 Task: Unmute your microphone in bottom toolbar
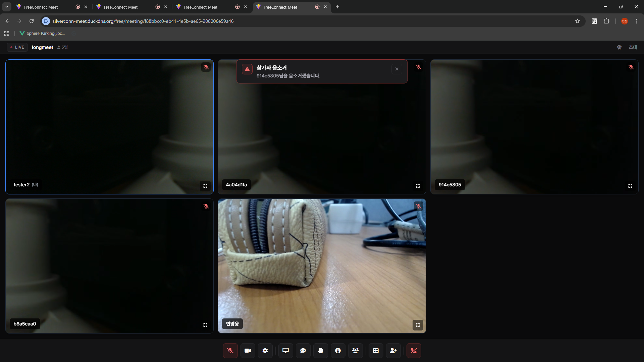pyautogui.click(x=230, y=351)
